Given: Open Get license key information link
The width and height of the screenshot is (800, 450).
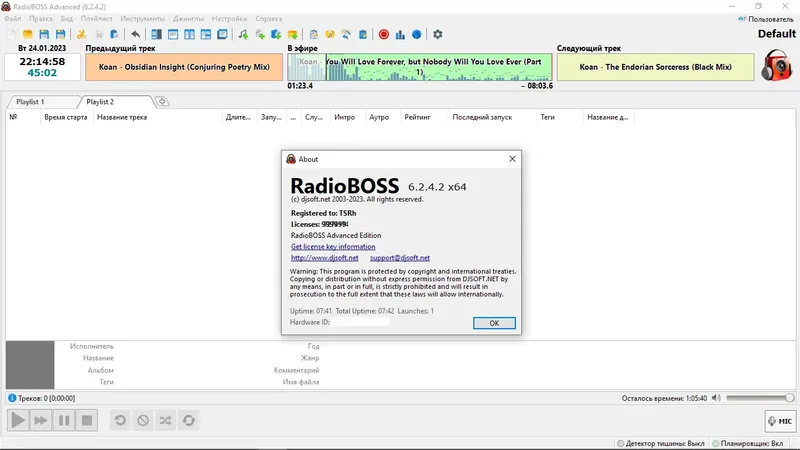Looking at the screenshot, I should (333, 246).
